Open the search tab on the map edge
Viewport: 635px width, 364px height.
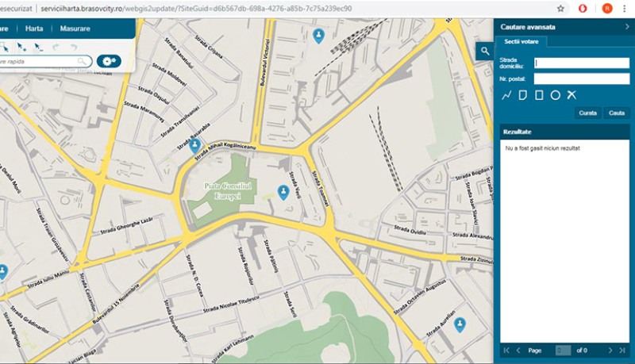[484, 51]
